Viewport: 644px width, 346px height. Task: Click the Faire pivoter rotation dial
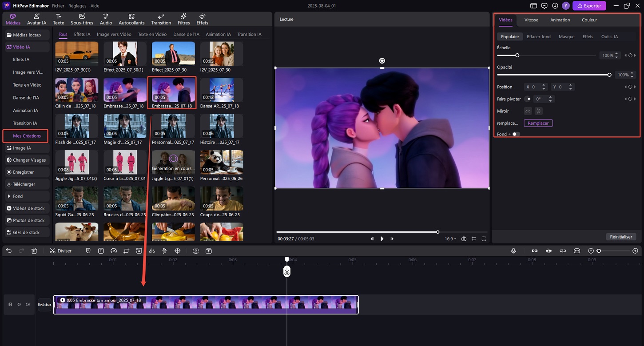point(527,99)
